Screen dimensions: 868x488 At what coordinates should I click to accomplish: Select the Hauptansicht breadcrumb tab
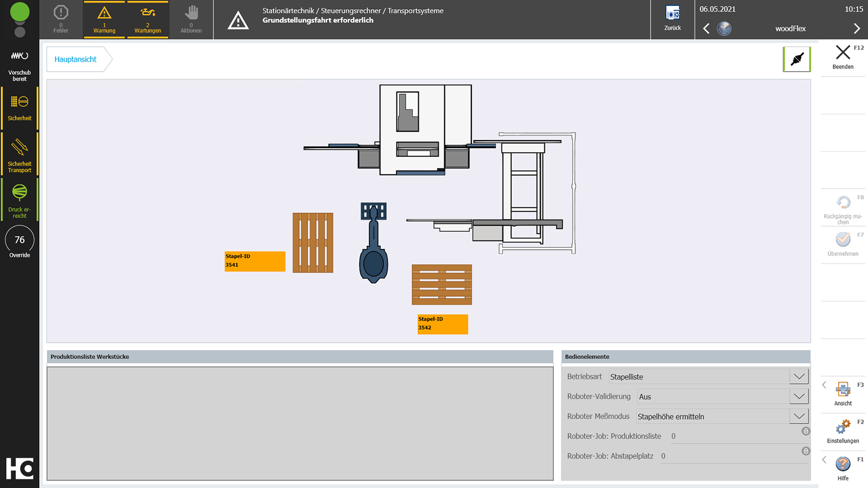[x=76, y=60]
